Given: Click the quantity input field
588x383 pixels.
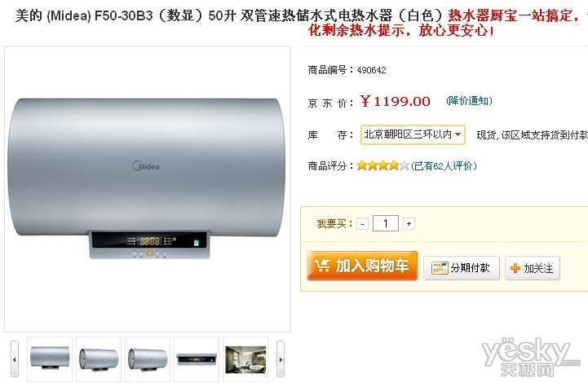Looking at the screenshot, I should pos(386,223).
